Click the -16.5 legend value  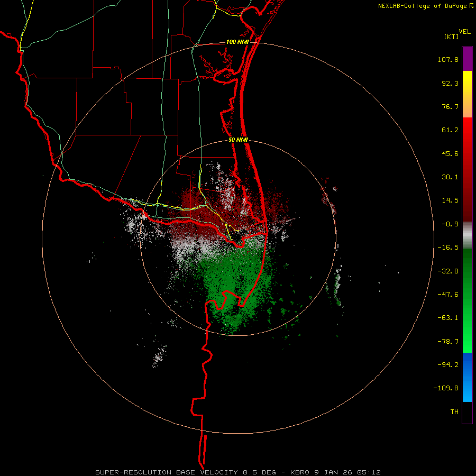pos(448,248)
